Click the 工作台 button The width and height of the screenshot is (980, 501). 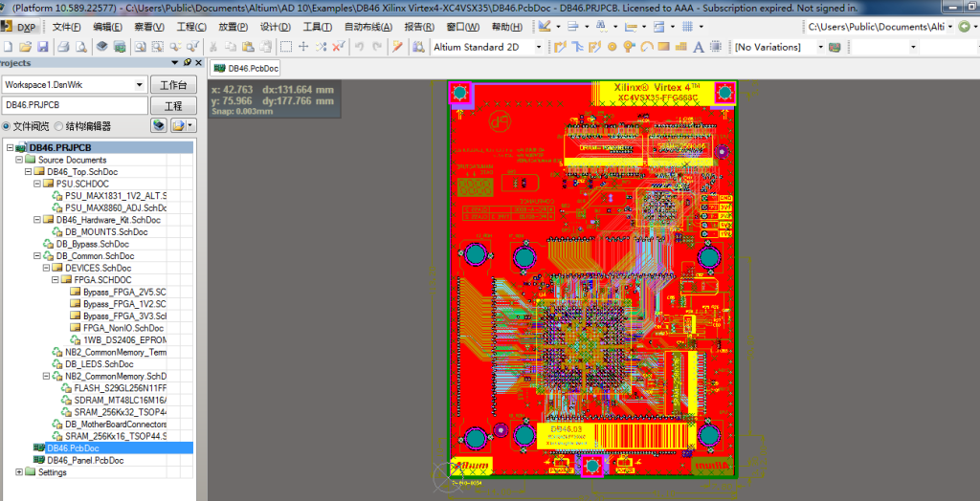click(173, 84)
